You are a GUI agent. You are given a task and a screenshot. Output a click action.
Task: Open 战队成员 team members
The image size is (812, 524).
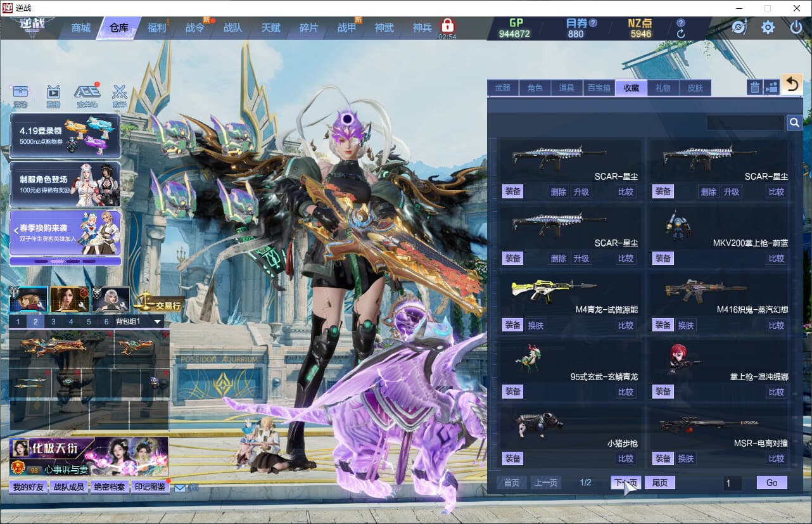point(69,487)
